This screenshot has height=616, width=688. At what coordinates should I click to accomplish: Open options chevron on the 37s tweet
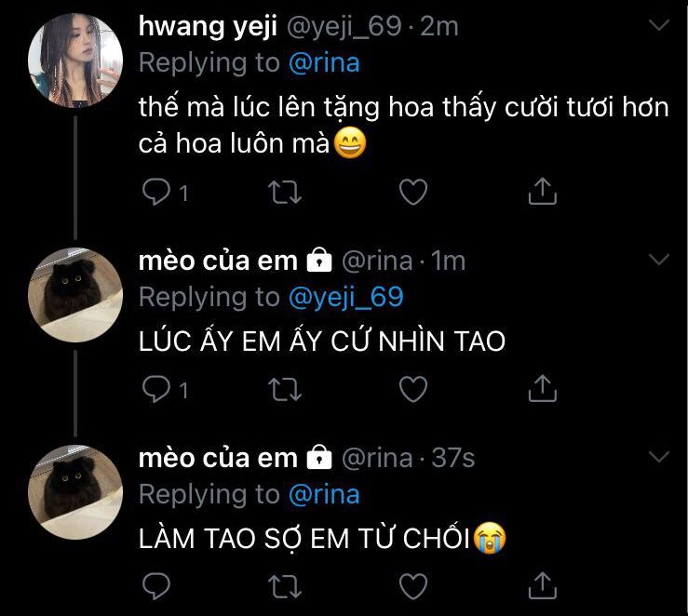[658, 457]
